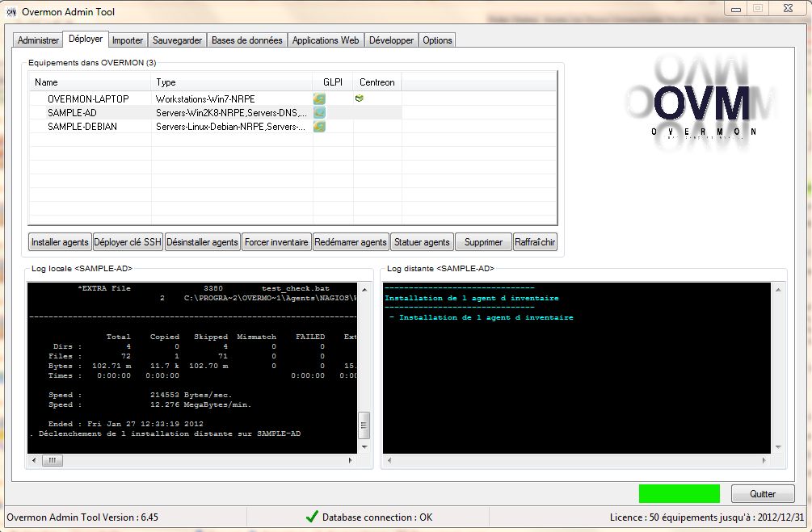The width and height of the screenshot is (812, 532).
Task: Click the GLPI icon for OVERMON-LAPTOP
Action: coord(319,98)
